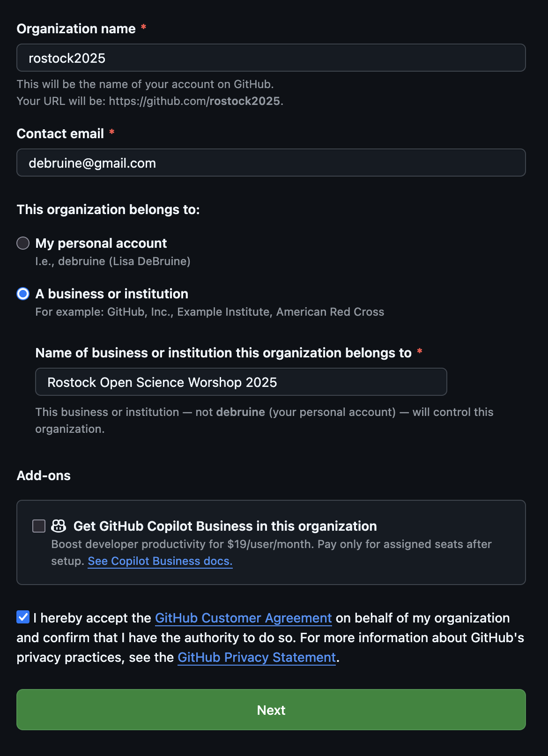
Task: Select the A business or institution radio button
Action: pos(23,294)
